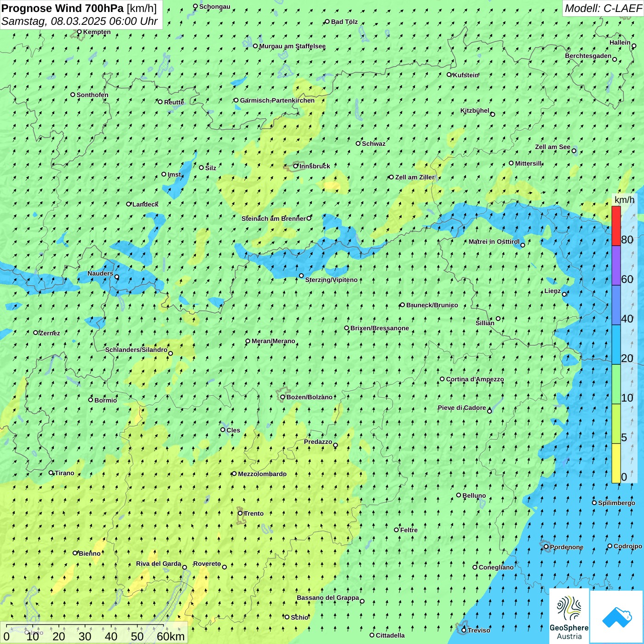Click the 'Kempten' town label
The width and height of the screenshot is (644, 644).
97,32
